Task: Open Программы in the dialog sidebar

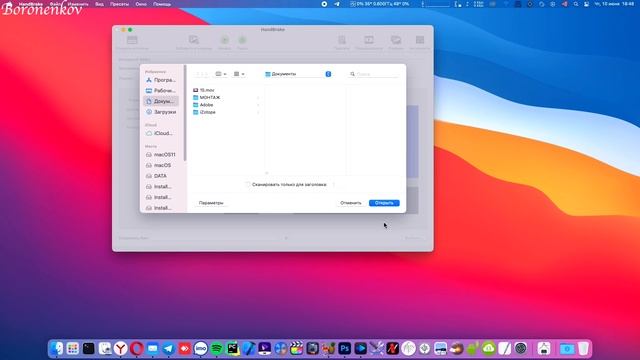Action: 161,80
